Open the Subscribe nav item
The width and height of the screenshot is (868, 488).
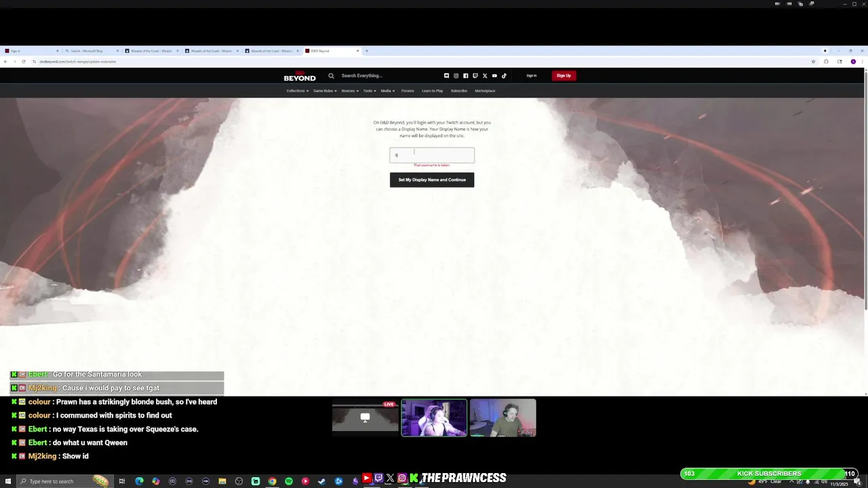point(459,91)
